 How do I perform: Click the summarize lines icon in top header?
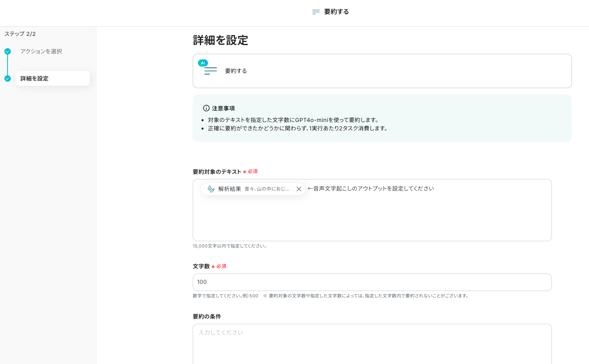point(316,12)
